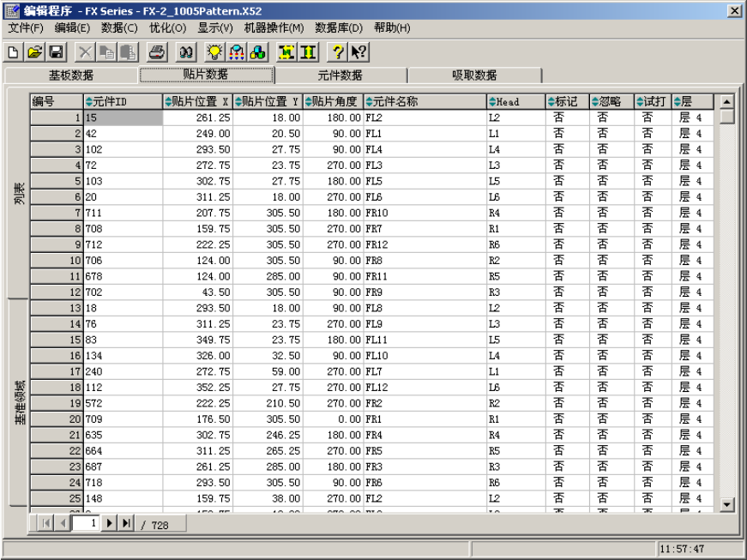Click the Open folder toolbar icon
The image size is (747, 560).
pos(34,52)
